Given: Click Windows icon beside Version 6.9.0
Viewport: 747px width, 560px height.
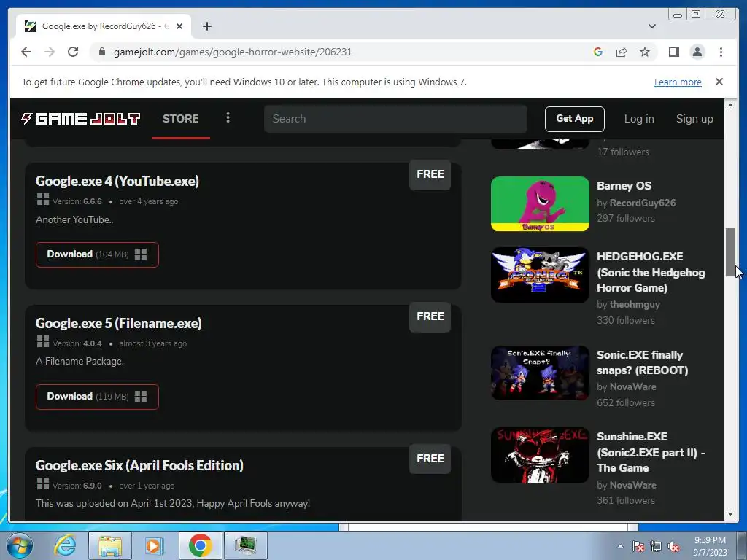Looking at the screenshot, I should coord(43,484).
